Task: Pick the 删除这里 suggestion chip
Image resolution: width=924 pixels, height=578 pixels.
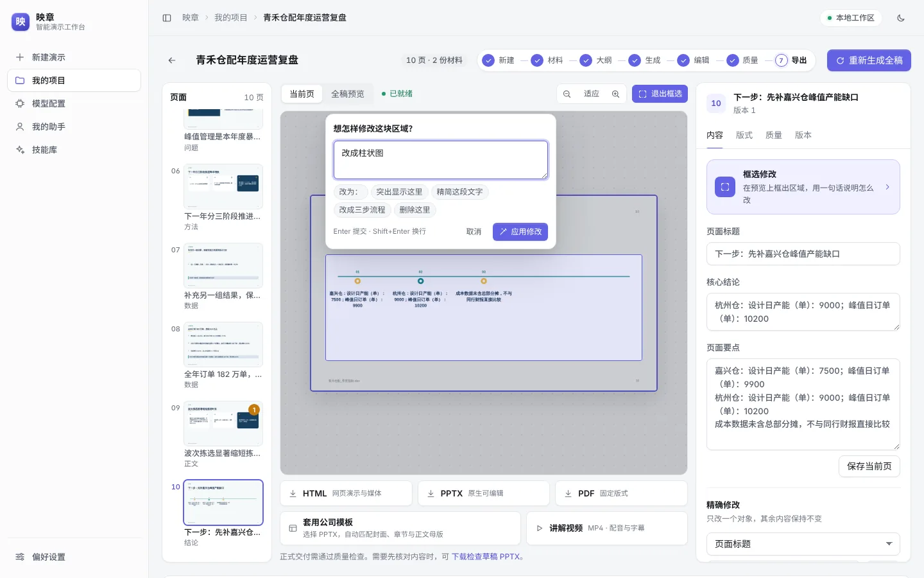Action: click(415, 210)
